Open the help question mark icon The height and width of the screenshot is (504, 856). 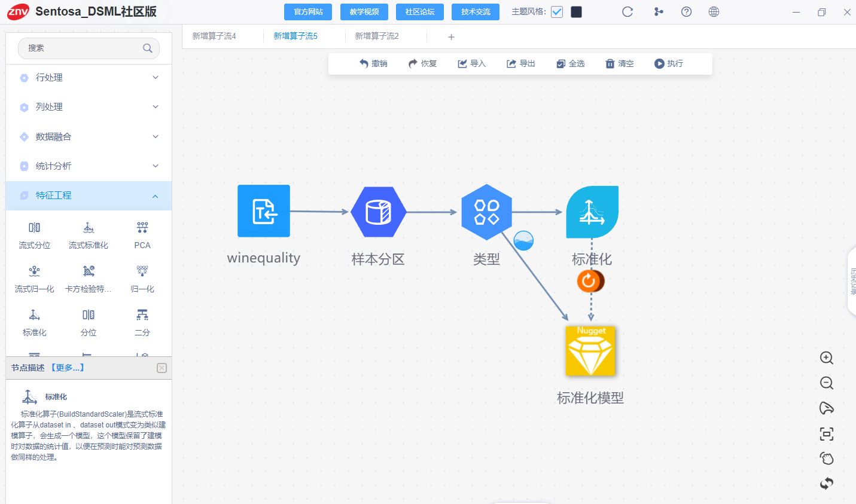tap(687, 12)
